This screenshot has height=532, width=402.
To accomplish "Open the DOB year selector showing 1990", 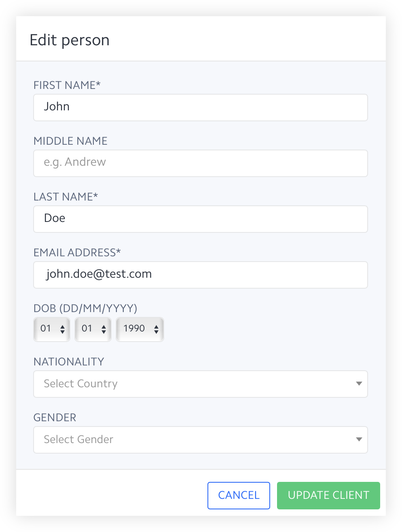I will 140,329.
